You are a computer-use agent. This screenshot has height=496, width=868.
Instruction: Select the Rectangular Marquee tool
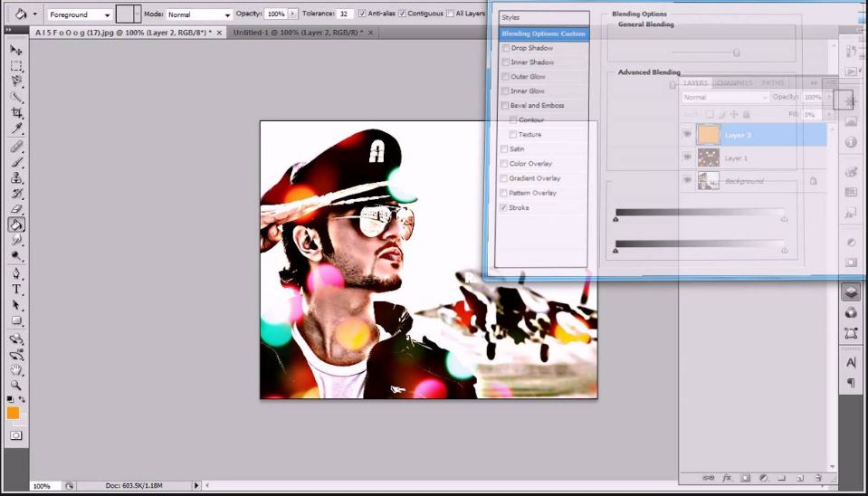(16, 66)
